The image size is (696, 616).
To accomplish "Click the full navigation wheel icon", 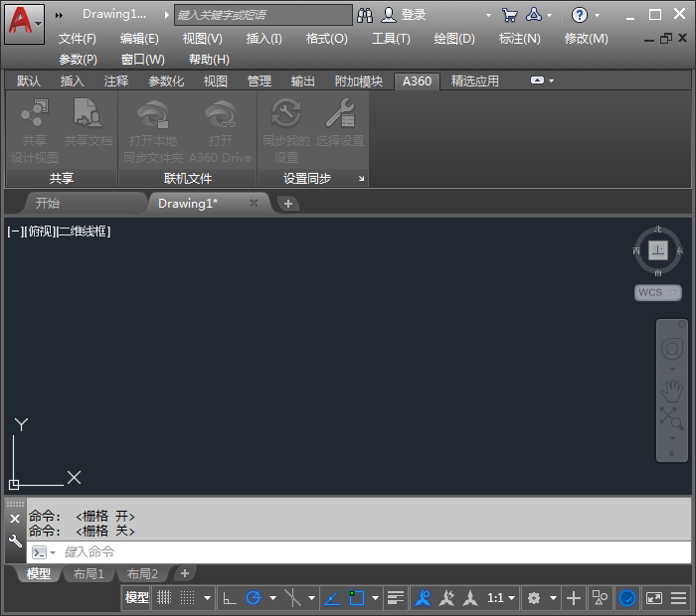I will [672, 349].
